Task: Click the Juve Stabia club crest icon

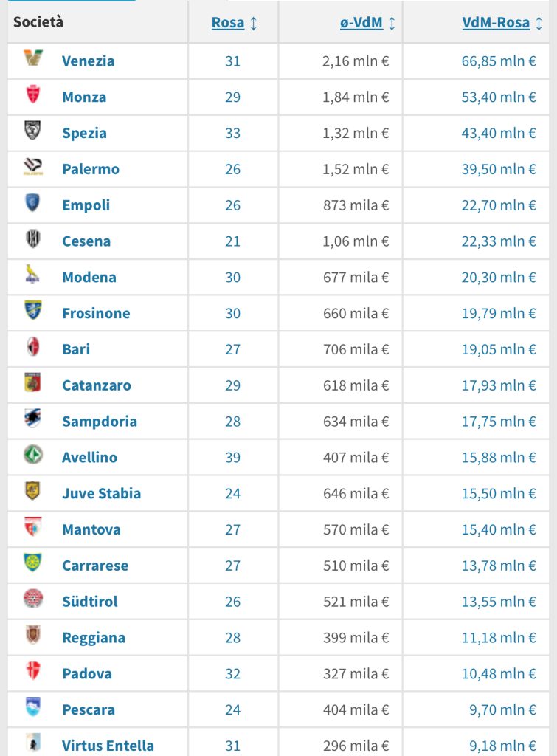Action: pos(32,492)
